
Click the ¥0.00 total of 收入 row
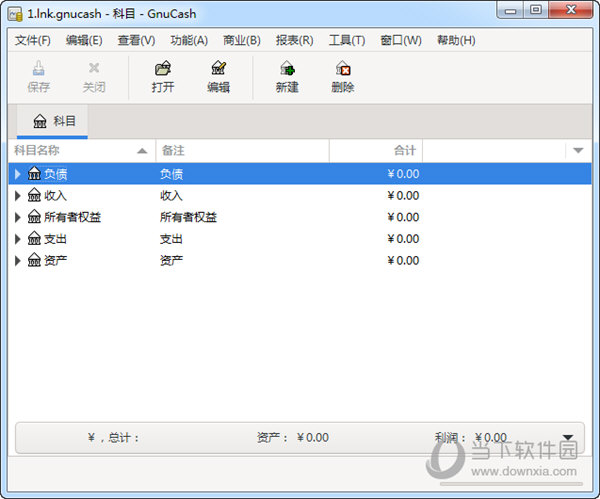(x=403, y=196)
